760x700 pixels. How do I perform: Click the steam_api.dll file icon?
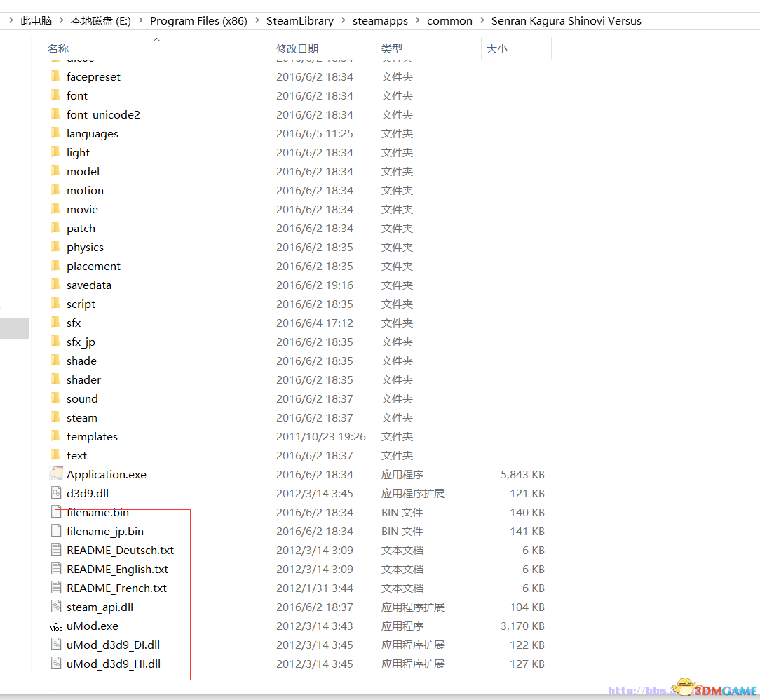(x=56, y=607)
